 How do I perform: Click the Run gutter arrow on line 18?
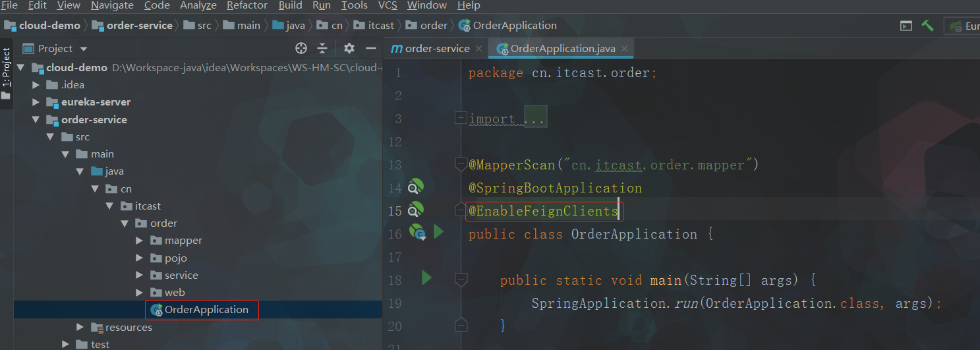click(426, 279)
